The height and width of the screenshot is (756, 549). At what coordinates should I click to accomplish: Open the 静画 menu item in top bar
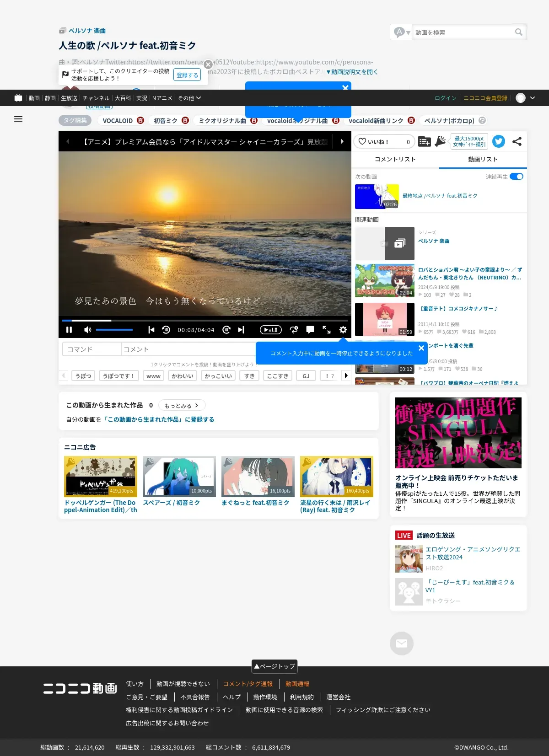pyautogui.click(x=50, y=98)
